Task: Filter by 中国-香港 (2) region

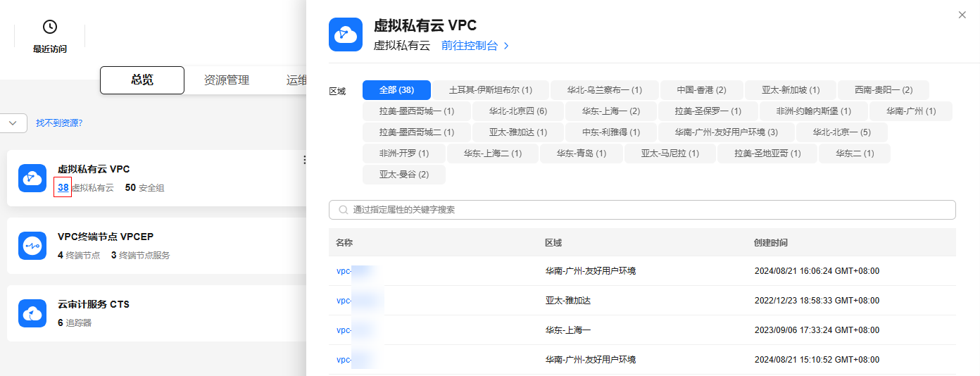Action: pyautogui.click(x=701, y=90)
